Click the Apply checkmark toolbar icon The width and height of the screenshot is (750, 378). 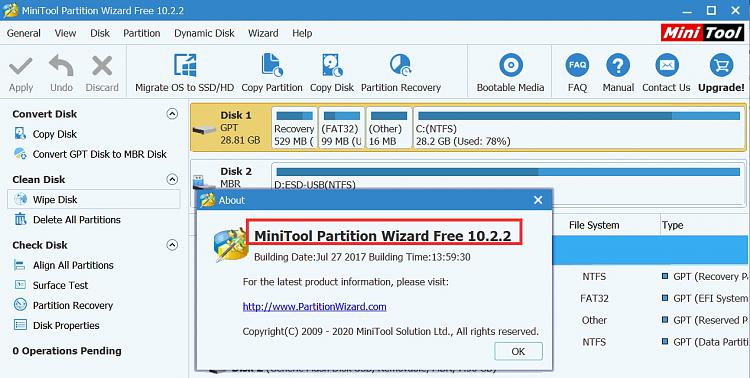(x=21, y=67)
